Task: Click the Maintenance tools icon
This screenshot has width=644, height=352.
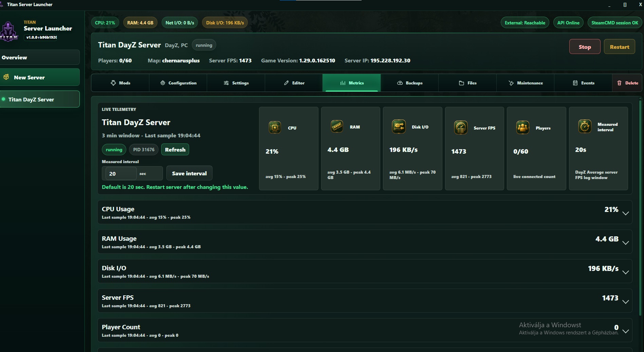Action: pyautogui.click(x=511, y=83)
